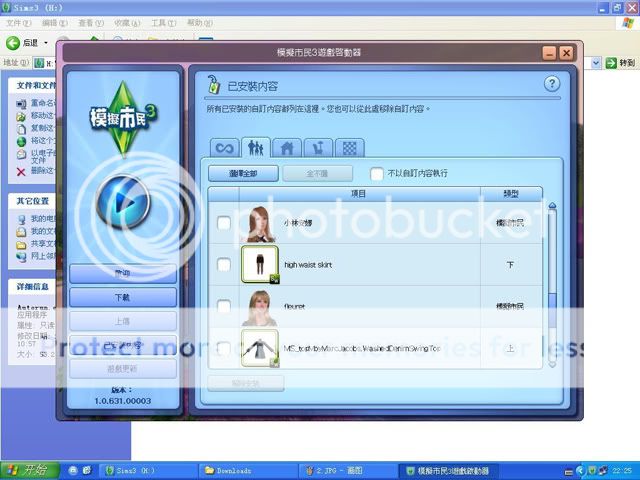Click the taskbar clock showing 22:25
The height and width of the screenshot is (480, 640).
pyautogui.click(x=622, y=471)
